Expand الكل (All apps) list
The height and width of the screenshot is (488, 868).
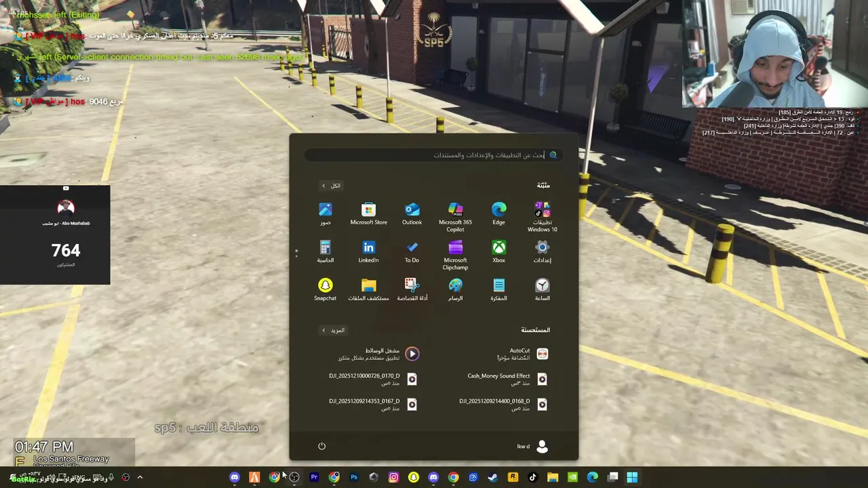coord(331,186)
